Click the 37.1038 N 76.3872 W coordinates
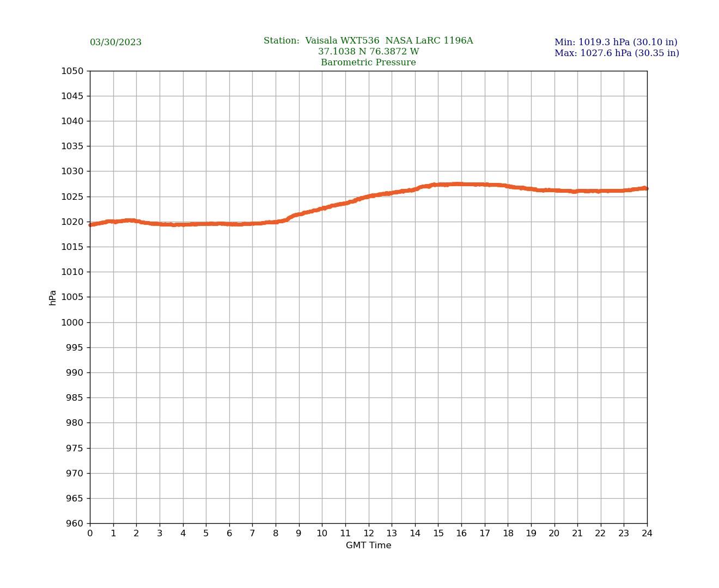The image size is (719, 588). [x=368, y=52]
